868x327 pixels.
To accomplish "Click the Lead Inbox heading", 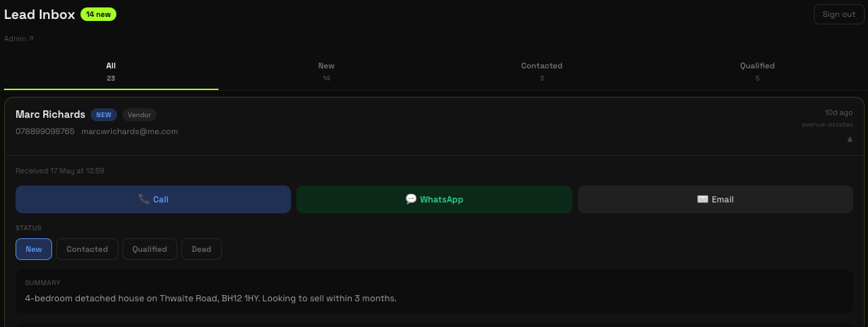I will point(39,15).
